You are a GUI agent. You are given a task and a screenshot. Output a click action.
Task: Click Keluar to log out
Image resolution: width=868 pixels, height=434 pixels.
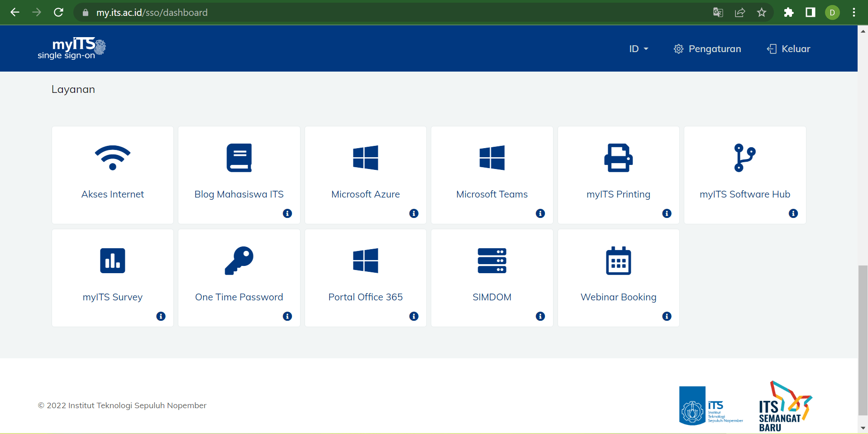point(788,49)
